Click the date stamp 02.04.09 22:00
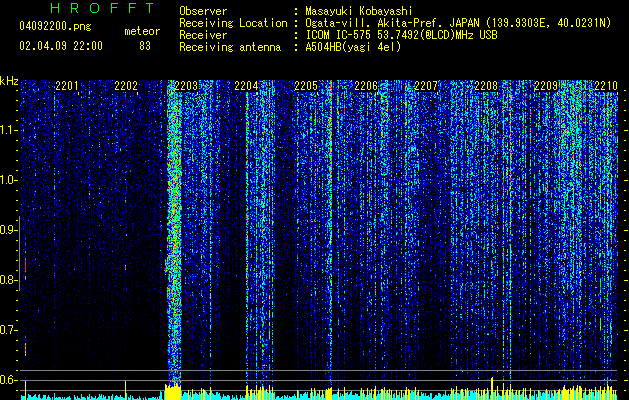This screenshot has width=629, height=400. [61, 46]
